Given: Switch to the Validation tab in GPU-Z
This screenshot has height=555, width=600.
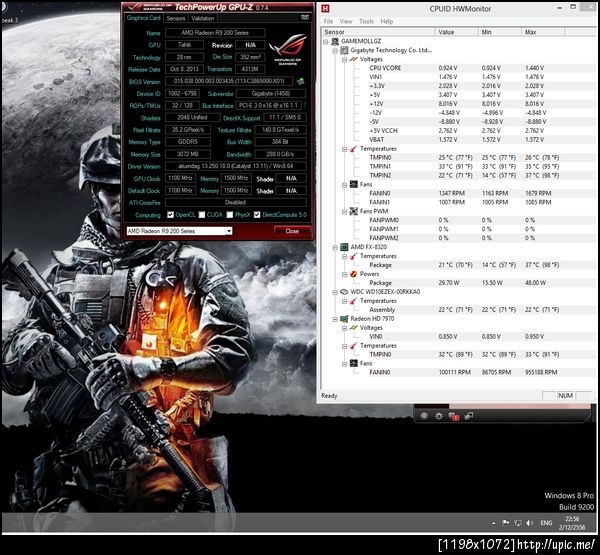Looking at the screenshot, I should click(202, 18).
